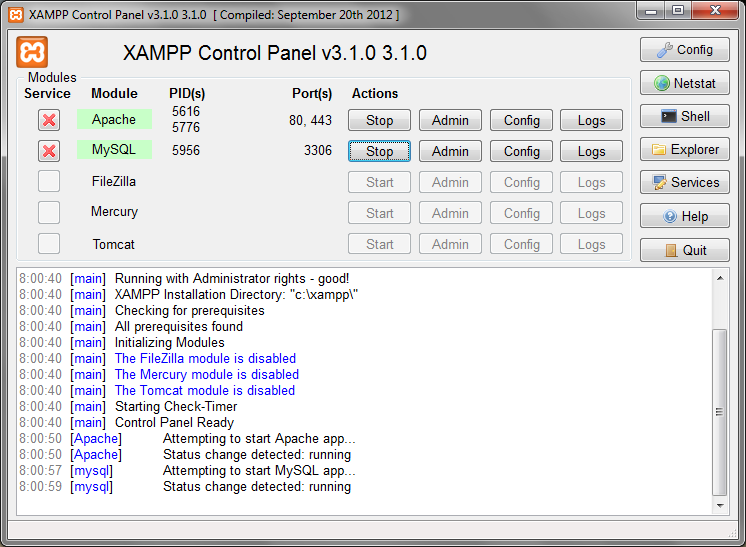Click the XAMPP title bar icon
The width and height of the screenshot is (746, 547).
(16, 15)
